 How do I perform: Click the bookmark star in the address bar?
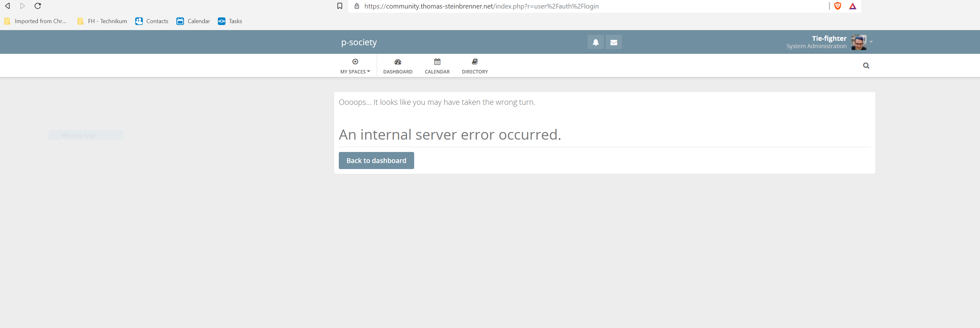340,6
